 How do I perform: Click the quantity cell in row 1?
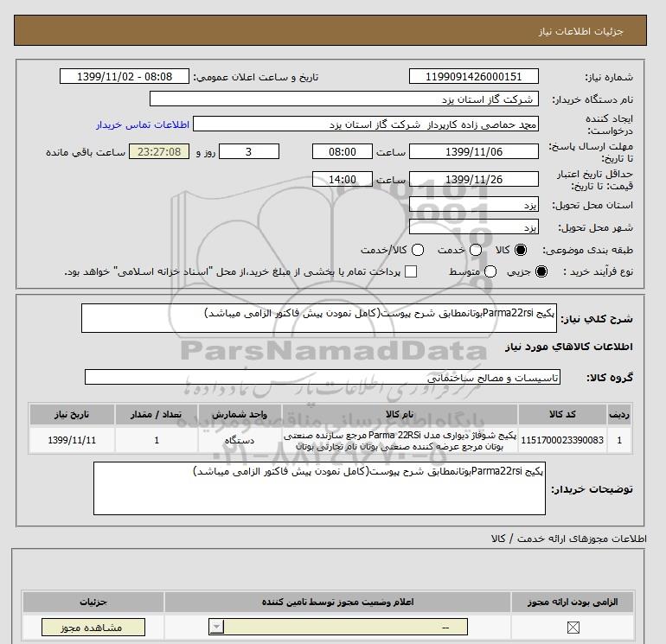pos(157,440)
